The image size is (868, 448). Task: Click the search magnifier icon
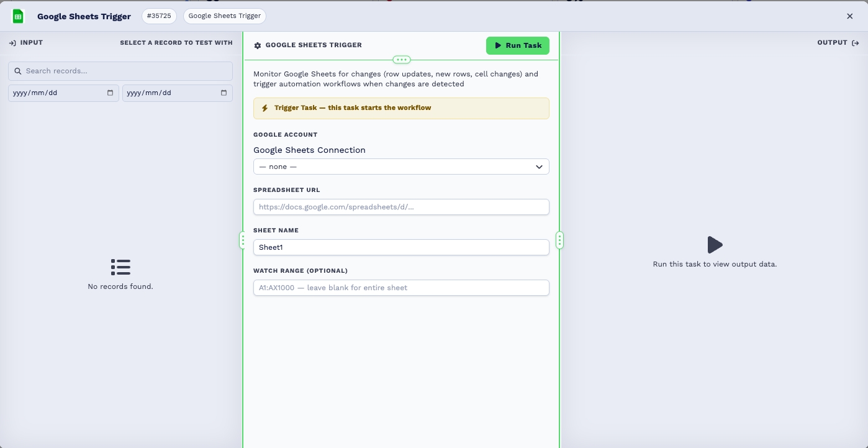[18, 71]
